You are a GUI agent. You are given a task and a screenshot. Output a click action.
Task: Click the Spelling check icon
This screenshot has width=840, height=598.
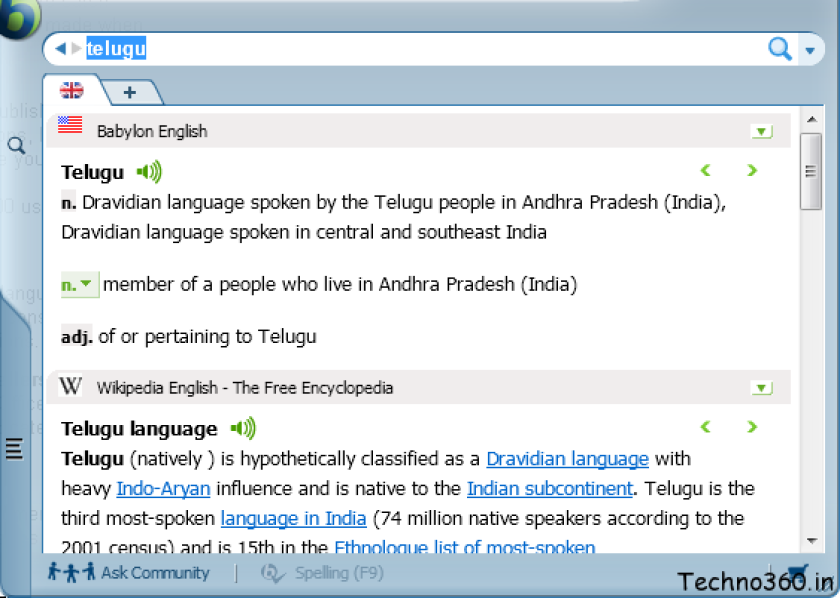point(273,573)
